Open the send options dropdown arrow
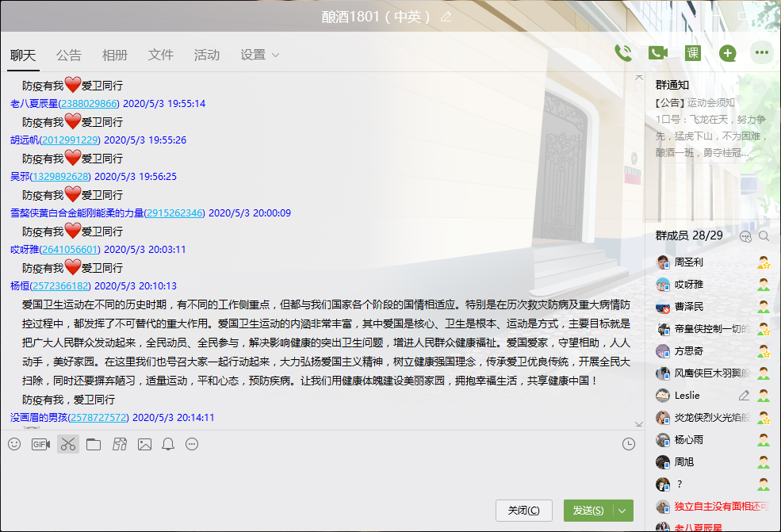781x532 pixels. pos(623,511)
